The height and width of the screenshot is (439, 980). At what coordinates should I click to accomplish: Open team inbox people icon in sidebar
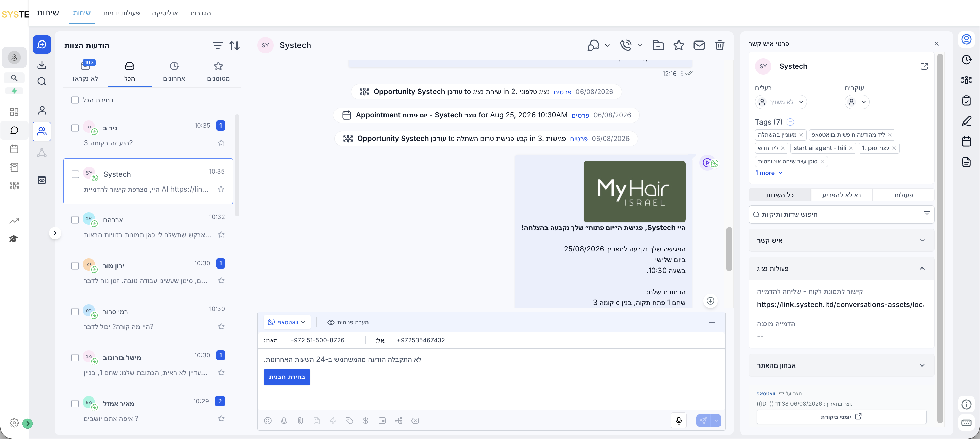click(x=42, y=131)
